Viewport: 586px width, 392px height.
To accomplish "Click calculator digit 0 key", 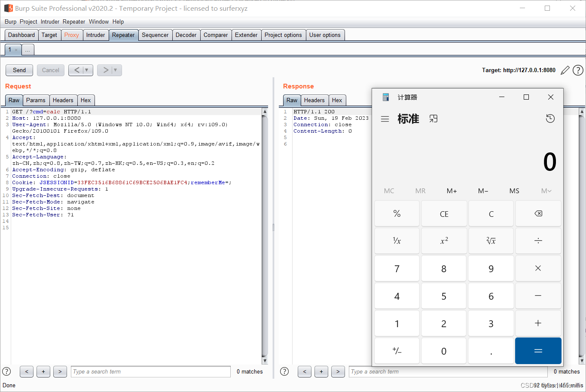I will point(444,351).
